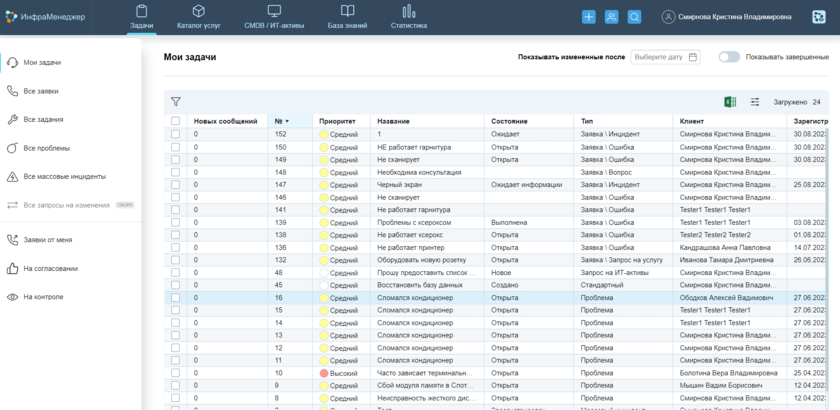Open the users group icon in header

coord(611,17)
